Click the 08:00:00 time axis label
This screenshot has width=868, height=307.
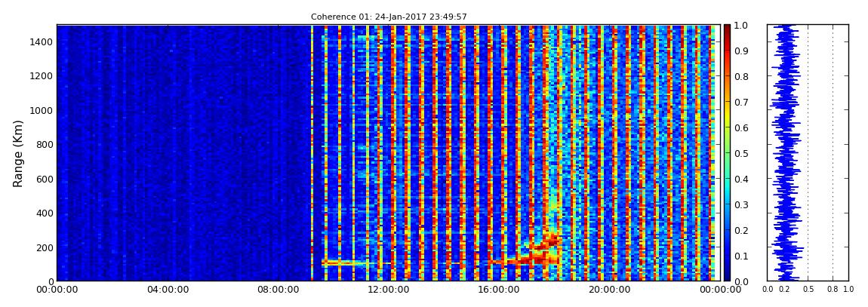point(277,290)
